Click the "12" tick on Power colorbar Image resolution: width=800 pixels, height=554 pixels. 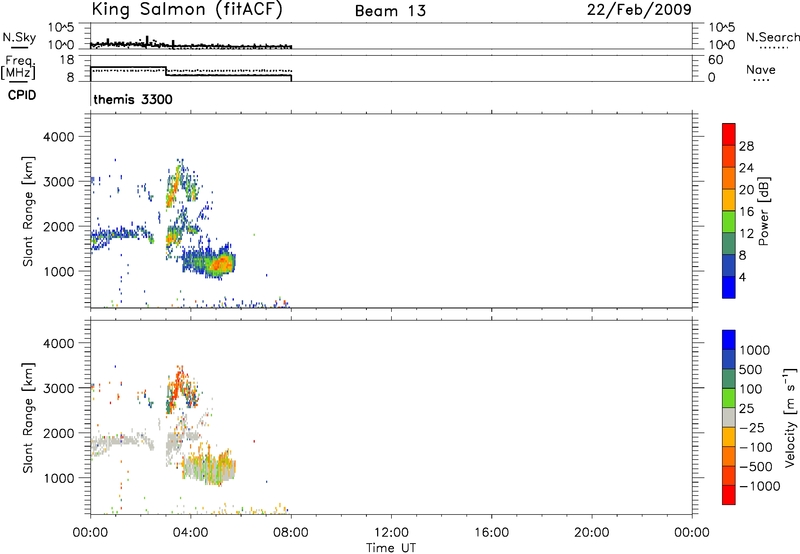pos(746,234)
